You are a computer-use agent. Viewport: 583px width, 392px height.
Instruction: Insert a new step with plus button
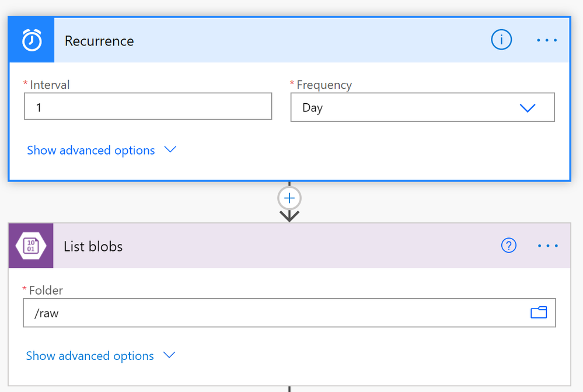(x=289, y=198)
